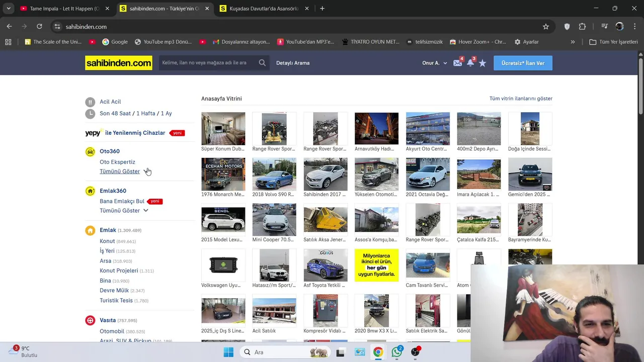
Task: Open the Mini Cooper 70.5 listing thumbnail
Action: coord(274,220)
